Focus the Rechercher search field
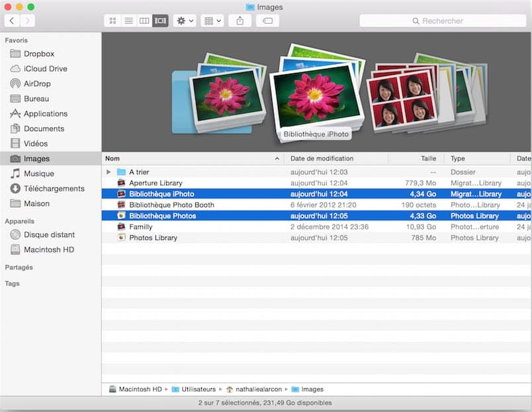The image size is (532, 412). click(443, 21)
